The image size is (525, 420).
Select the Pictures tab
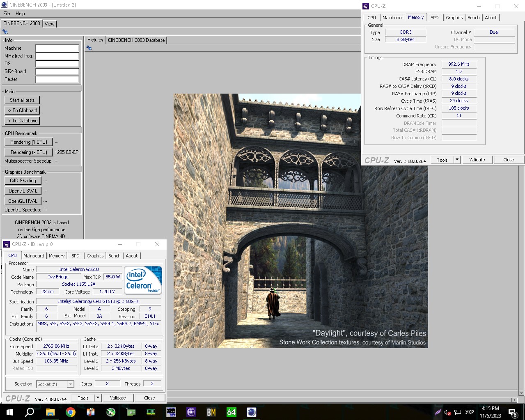[x=95, y=40]
